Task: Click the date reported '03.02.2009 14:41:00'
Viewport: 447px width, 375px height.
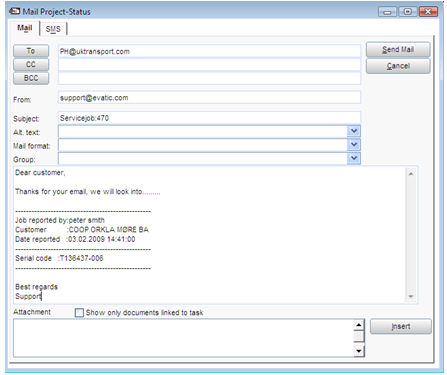Action: (101, 239)
